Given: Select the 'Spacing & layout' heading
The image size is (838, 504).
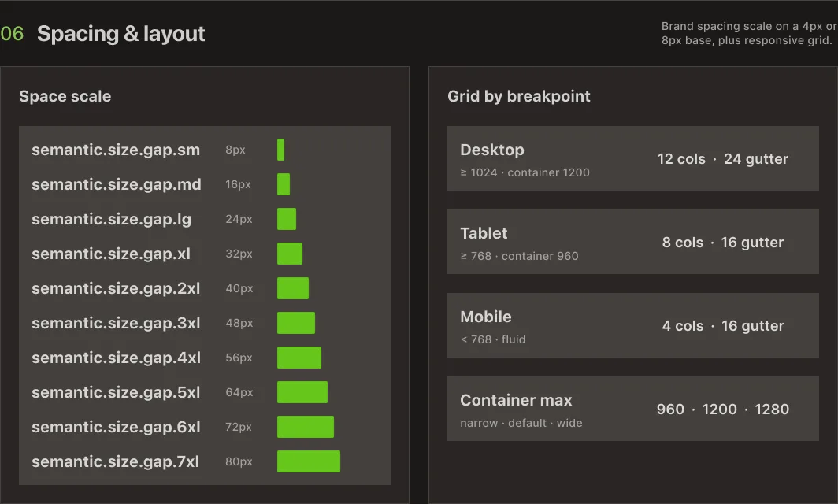Looking at the screenshot, I should pyautogui.click(x=121, y=34).
